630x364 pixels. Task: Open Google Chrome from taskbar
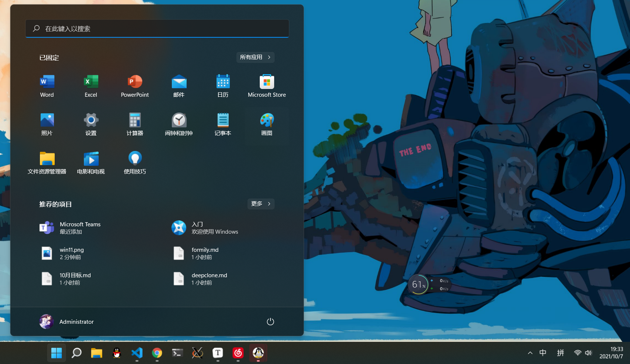click(157, 353)
